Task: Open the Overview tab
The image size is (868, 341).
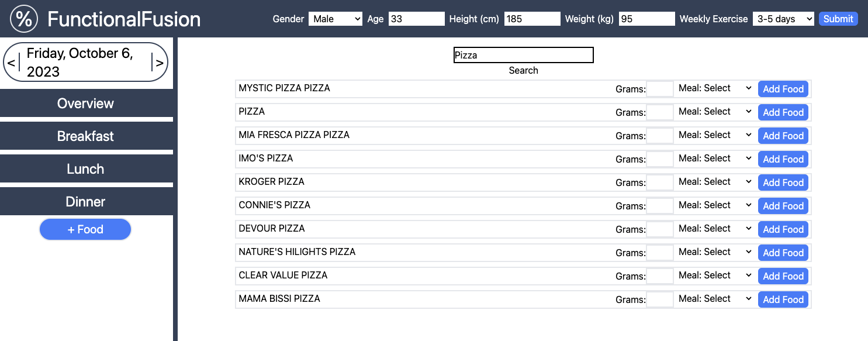Action: coord(86,104)
